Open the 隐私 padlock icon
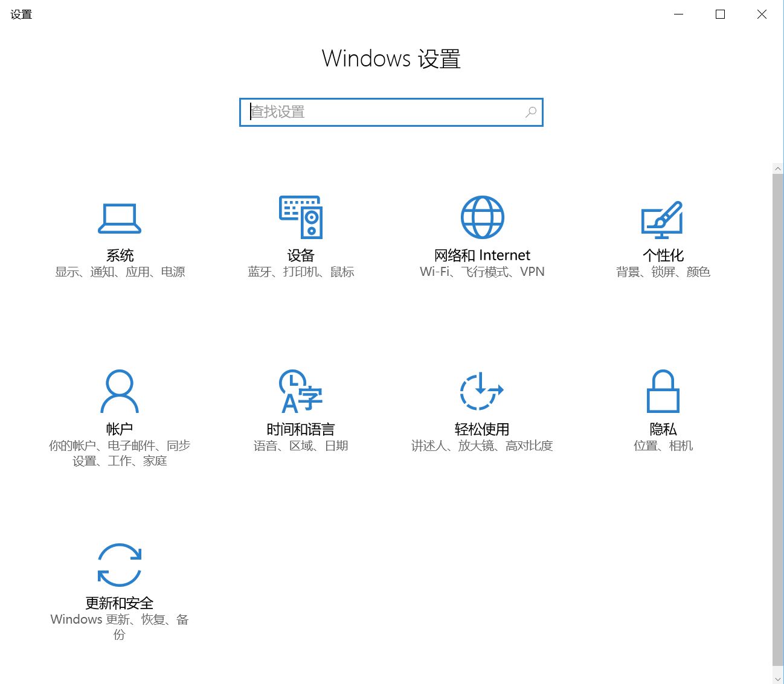The width and height of the screenshot is (784, 684). [663, 391]
